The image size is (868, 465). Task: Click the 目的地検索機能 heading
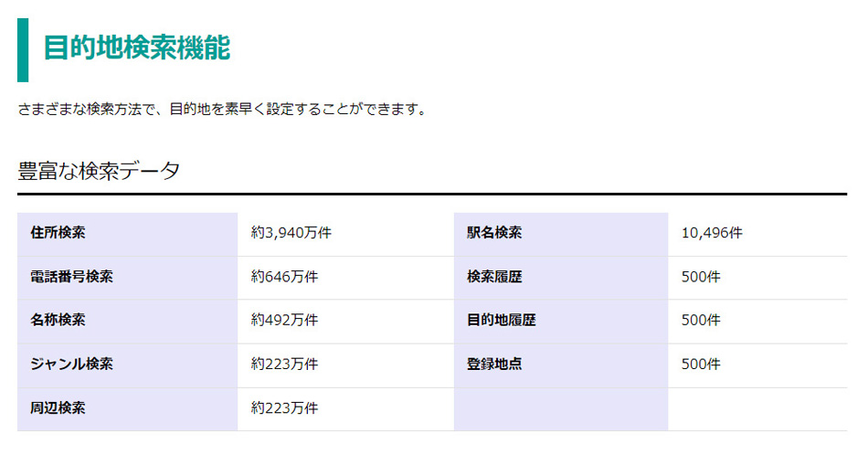click(x=136, y=48)
